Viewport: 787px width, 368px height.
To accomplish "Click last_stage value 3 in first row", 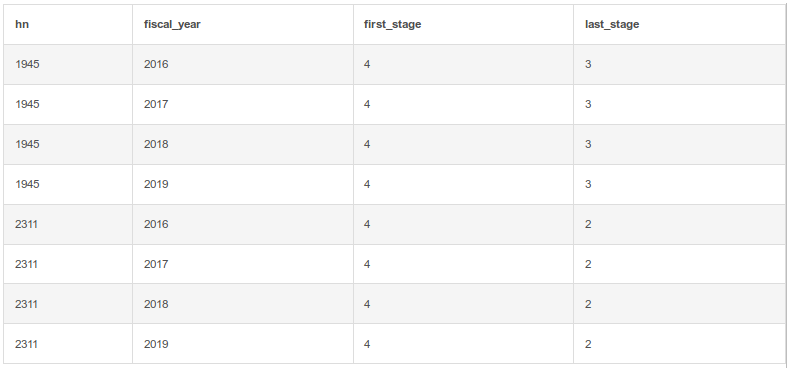I will coord(588,64).
